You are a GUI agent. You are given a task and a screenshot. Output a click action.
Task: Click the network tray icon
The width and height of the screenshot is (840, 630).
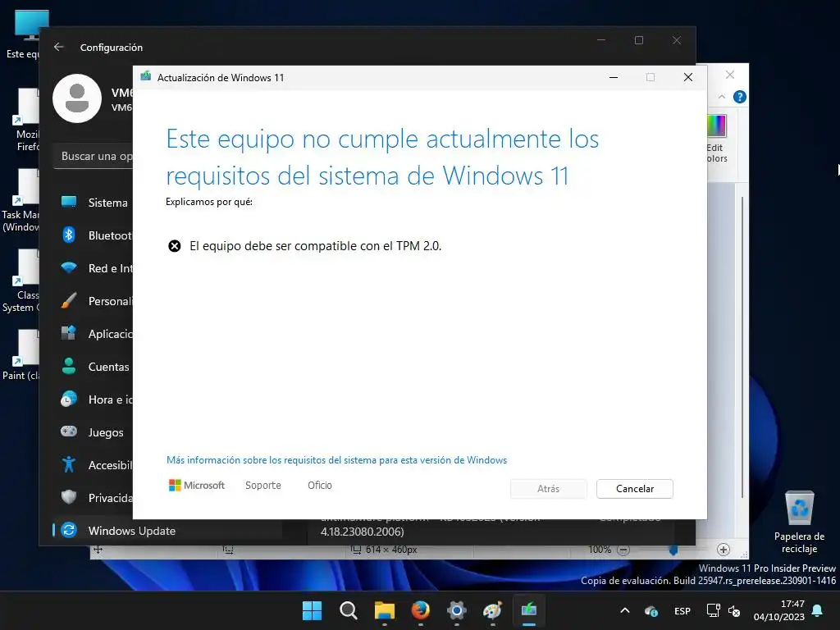tap(713, 610)
